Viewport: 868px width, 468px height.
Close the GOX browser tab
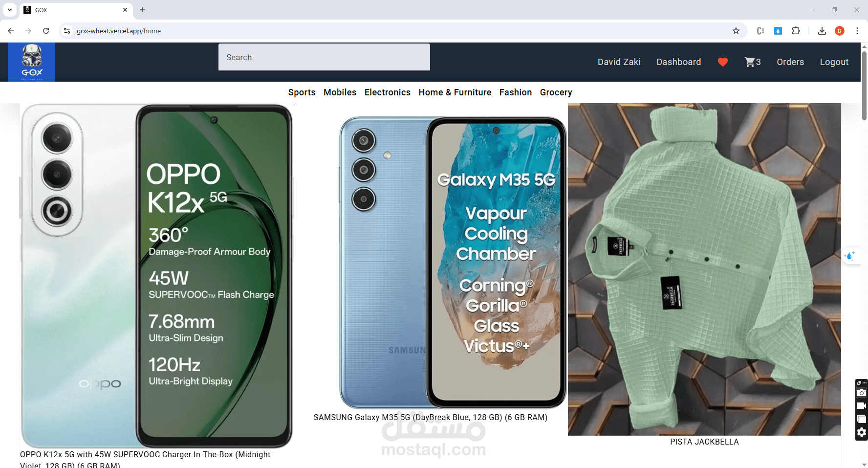(125, 10)
